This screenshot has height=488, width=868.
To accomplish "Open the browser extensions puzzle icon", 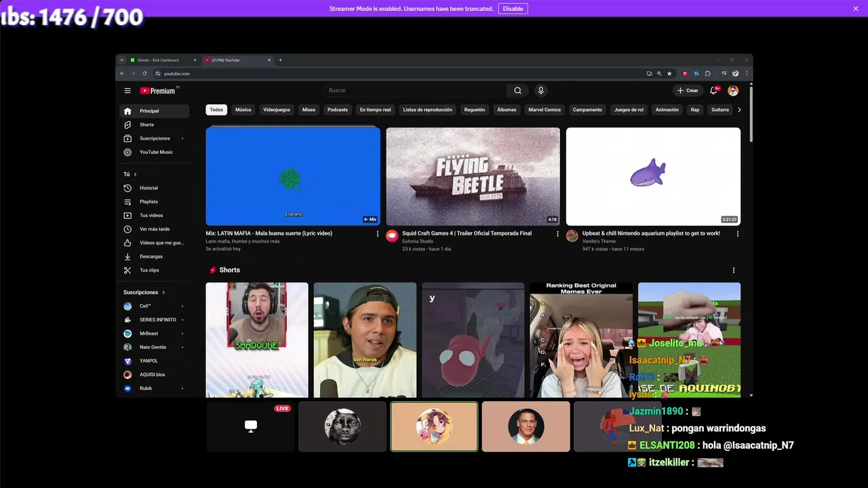I will click(707, 73).
